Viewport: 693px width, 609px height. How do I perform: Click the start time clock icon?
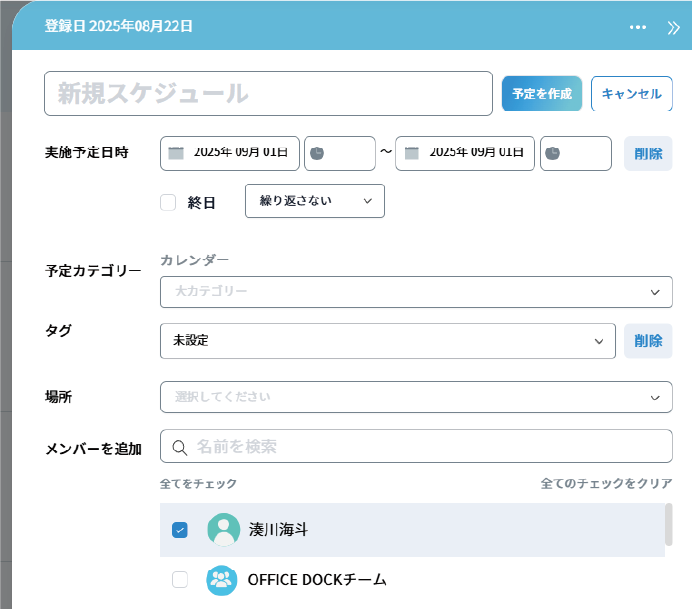pos(317,153)
